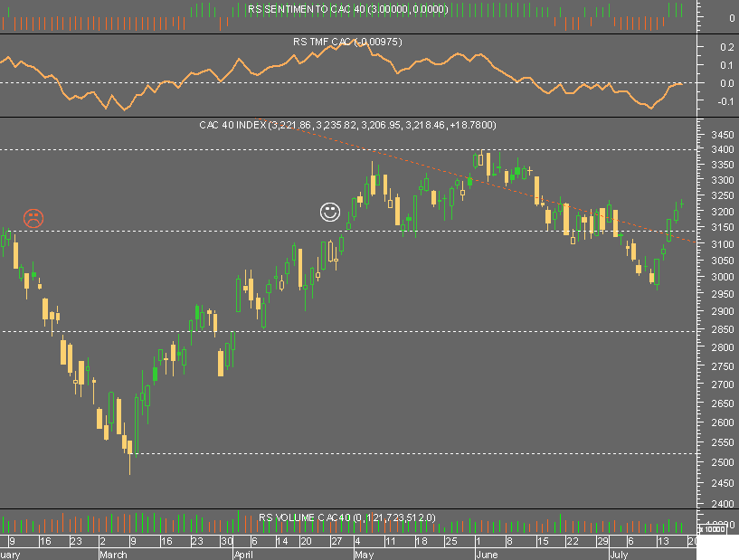The height and width of the screenshot is (560, 739).
Task: Click the x10000 volume scale box
Action: click(x=712, y=528)
